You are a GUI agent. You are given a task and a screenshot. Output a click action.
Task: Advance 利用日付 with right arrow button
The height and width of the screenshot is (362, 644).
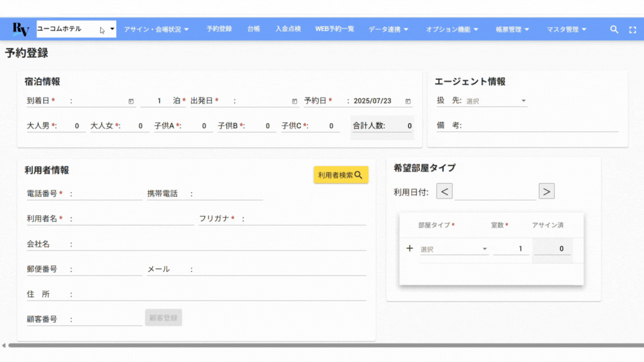coord(546,192)
